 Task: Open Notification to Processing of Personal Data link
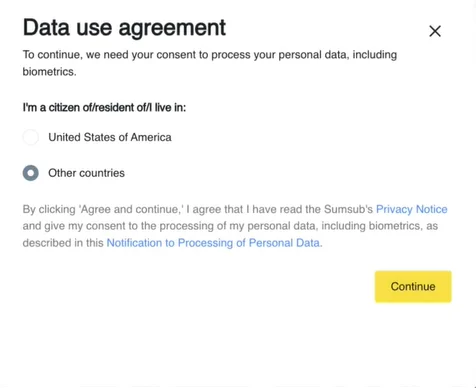click(214, 243)
